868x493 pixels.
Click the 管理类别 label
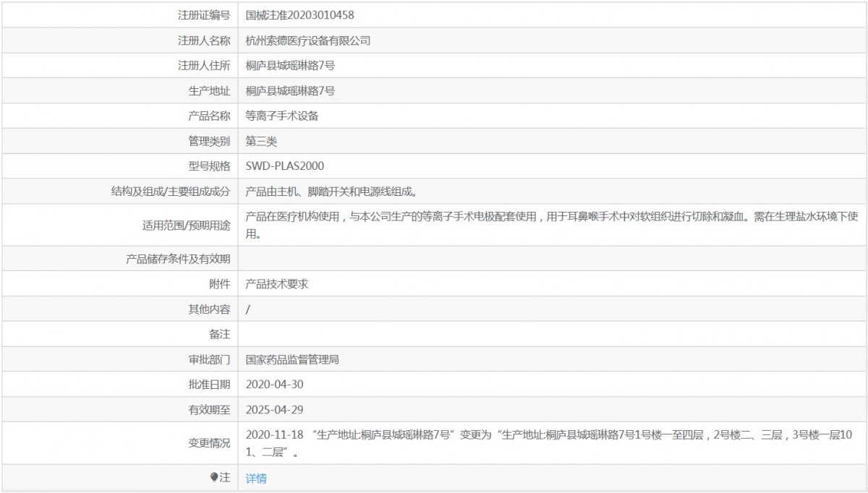pos(209,142)
